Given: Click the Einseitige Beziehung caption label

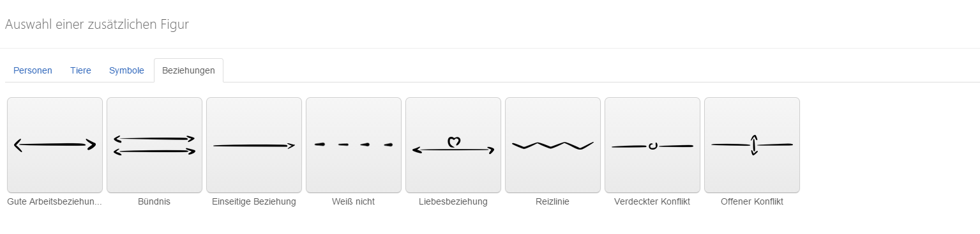Looking at the screenshot, I should click(254, 201).
